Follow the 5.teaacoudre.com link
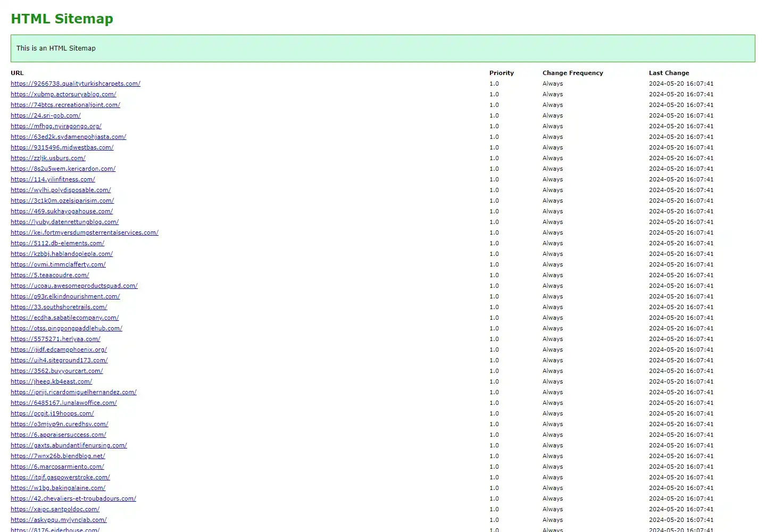Image resolution: width=766 pixels, height=532 pixels. click(50, 275)
